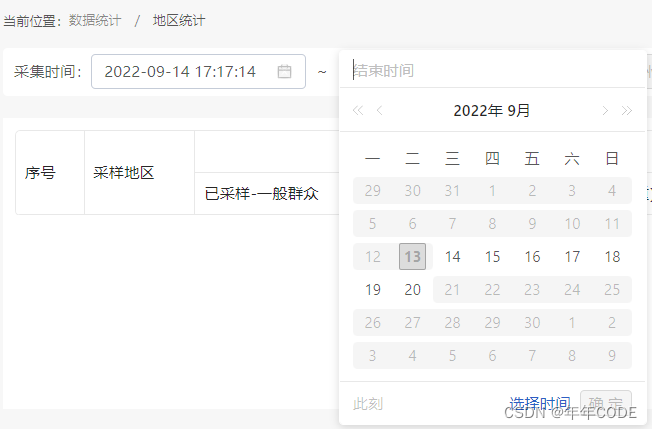Image resolution: width=652 pixels, height=429 pixels.
Task: Pick September 16 in the calendar
Action: (x=532, y=256)
